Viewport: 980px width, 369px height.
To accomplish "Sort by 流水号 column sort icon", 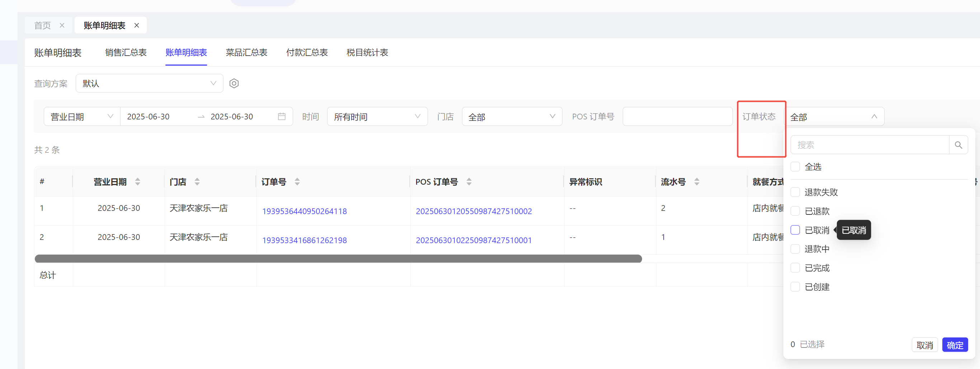I will tap(697, 182).
